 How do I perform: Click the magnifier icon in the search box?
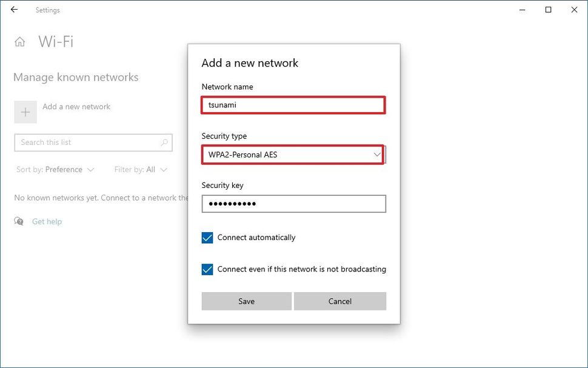(164, 142)
